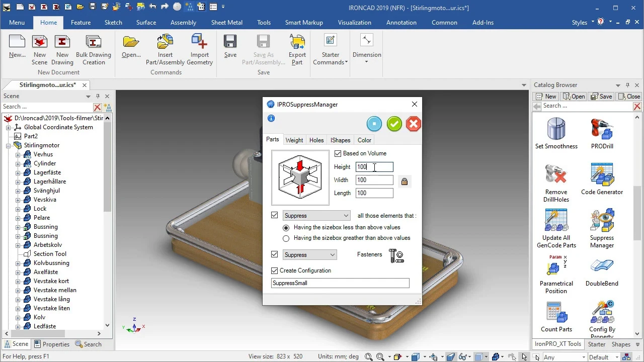644x362 pixels.
Task: Switch to the Weight tab
Action: click(x=294, y=140)
